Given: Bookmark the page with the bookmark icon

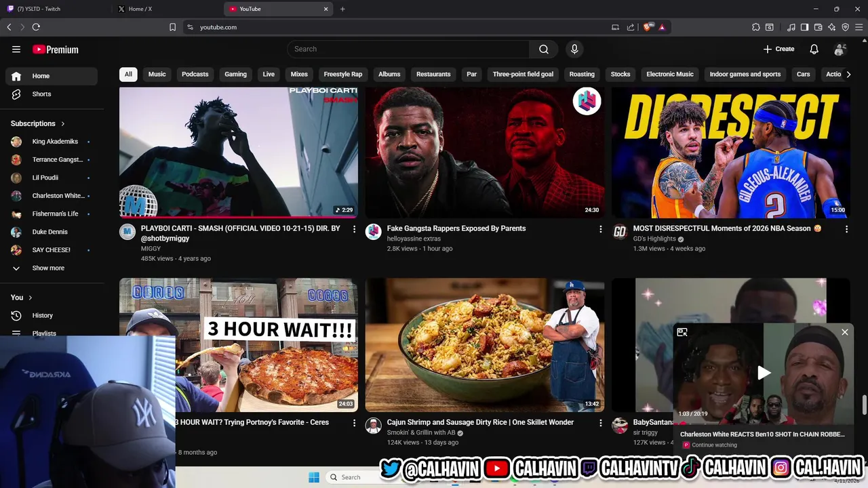Looking at the screenshot, I should coord(172,27).
